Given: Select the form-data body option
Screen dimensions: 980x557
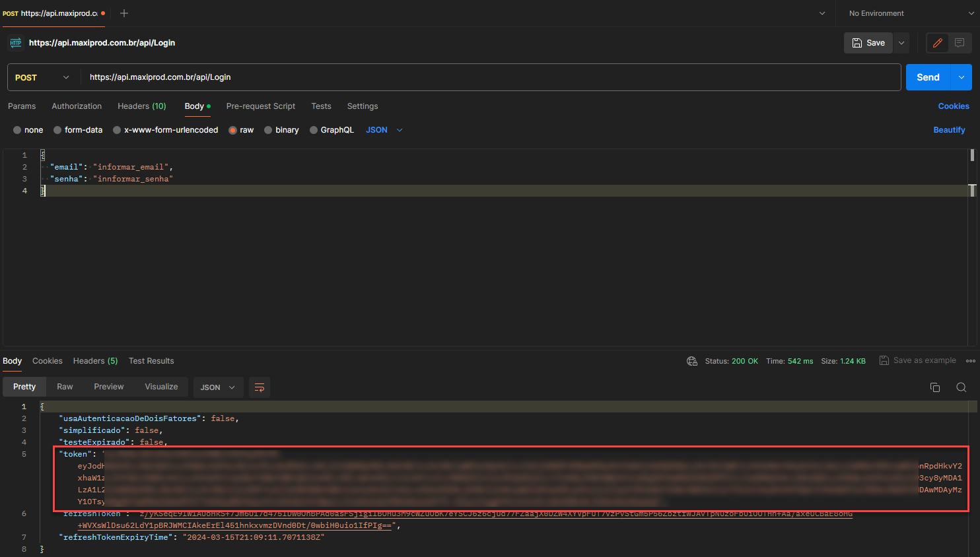Looking at the screenshot, I should [58, 130].
